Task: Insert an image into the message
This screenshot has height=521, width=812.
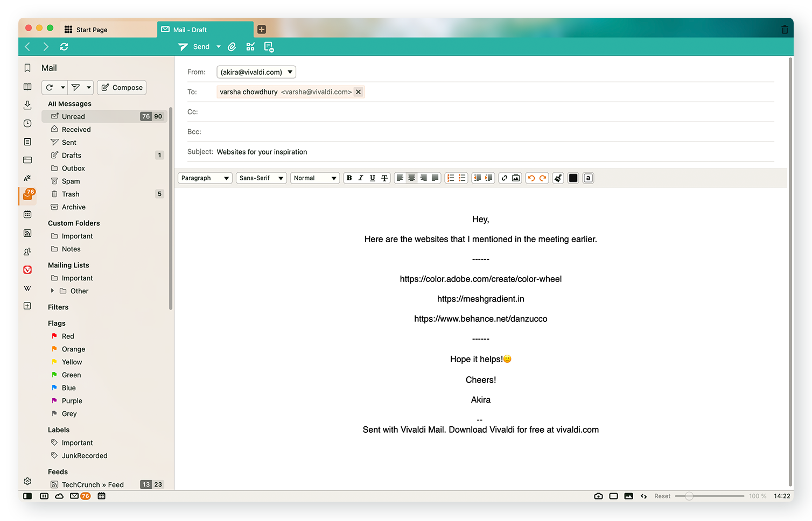Action: point(516,178)
